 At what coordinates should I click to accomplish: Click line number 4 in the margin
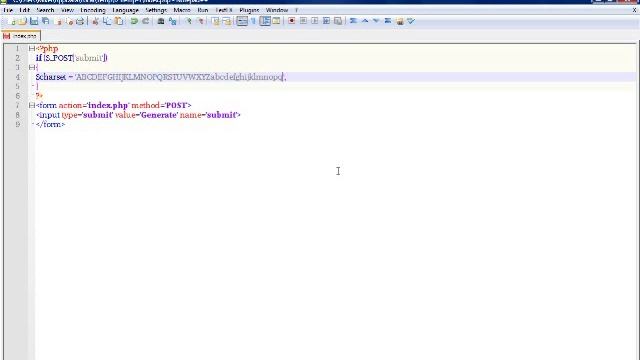pyautogui.click(x=18, y=77)
